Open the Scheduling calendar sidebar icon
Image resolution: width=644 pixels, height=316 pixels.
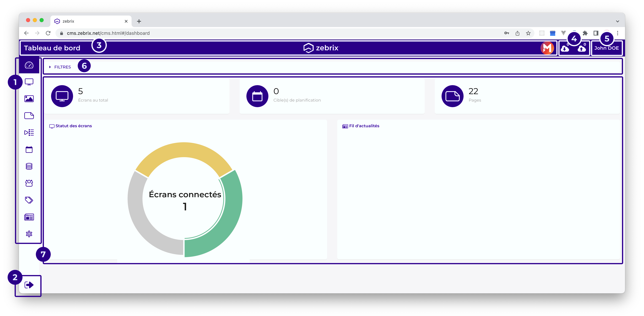[29, 149]
